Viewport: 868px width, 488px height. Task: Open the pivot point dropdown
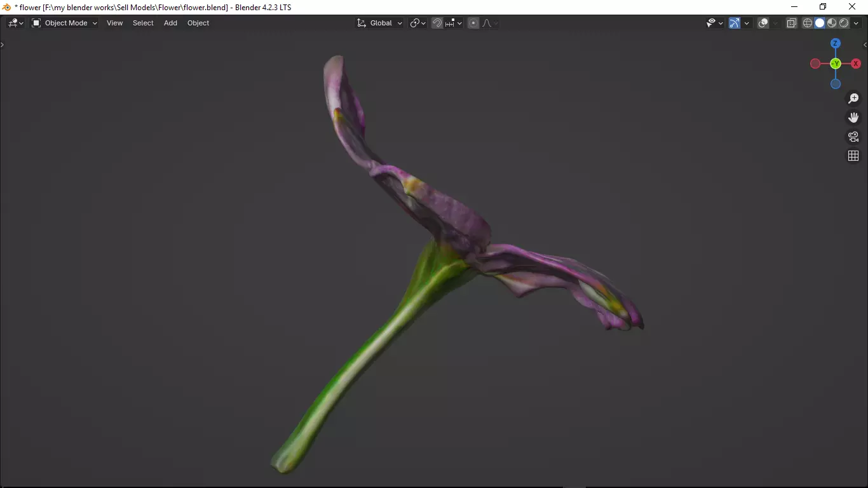point(417,23)
